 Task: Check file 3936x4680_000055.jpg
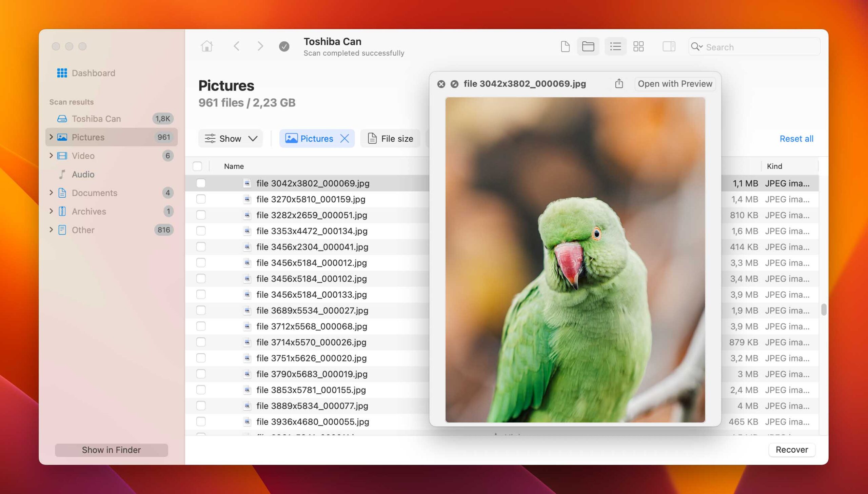point(201,422)
